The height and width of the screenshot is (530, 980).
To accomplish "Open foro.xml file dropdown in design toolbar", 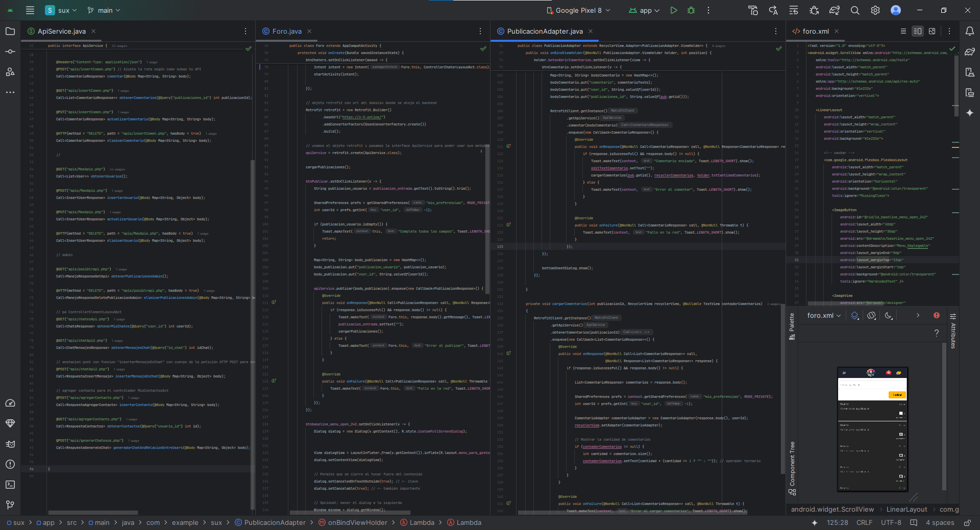I will pyautogui.click(x=824, y=316).
